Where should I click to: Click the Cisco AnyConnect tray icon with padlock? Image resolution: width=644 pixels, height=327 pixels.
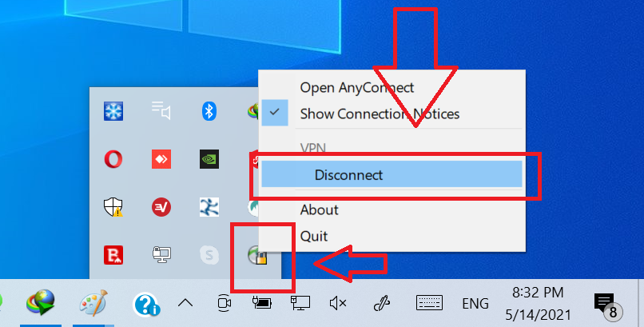click(x=257, y=255)
